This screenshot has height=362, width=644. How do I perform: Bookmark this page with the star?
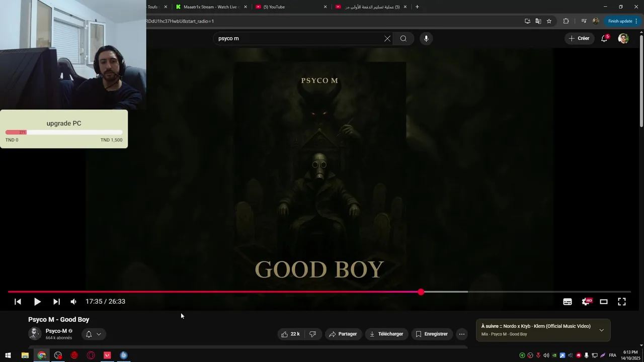click(549, 21)
